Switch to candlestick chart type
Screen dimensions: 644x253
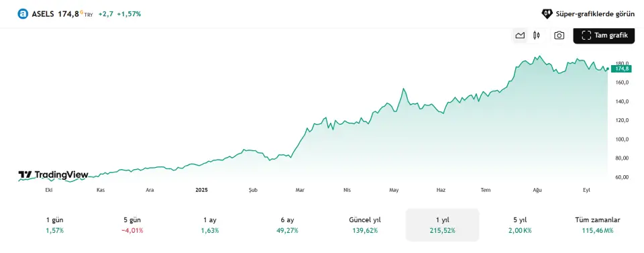click(x=536, y=36)
